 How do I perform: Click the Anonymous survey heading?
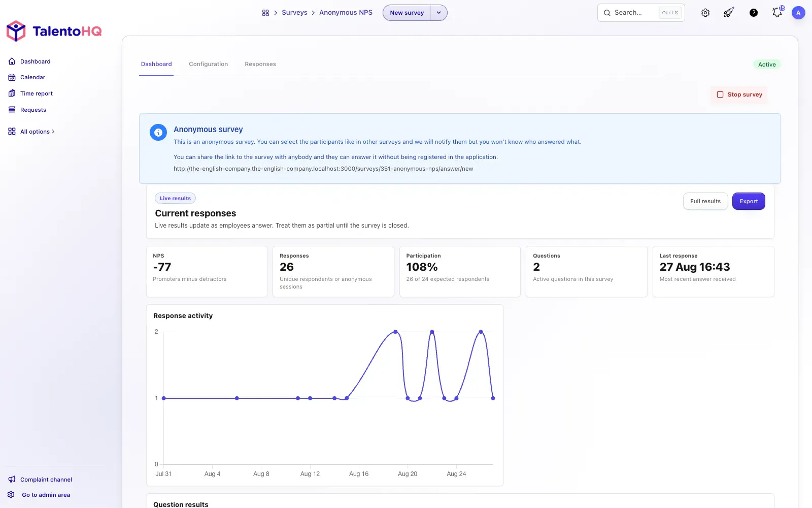pos(208,130)
